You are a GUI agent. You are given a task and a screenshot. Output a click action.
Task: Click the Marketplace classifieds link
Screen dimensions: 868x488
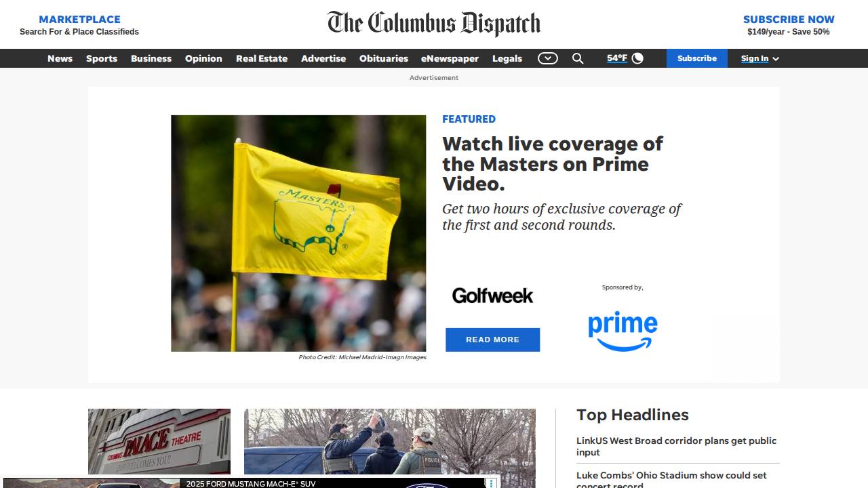pyautogui.click(x=79, y=25)
